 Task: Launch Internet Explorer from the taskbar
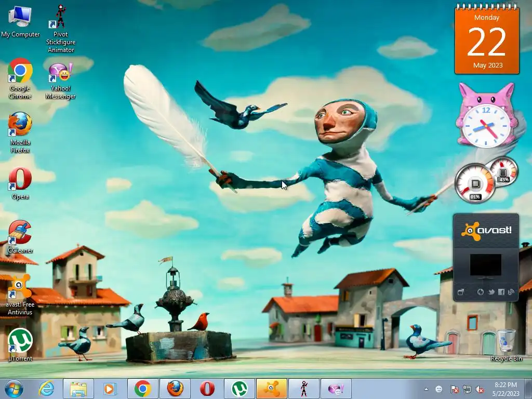(x=46, y=389)
